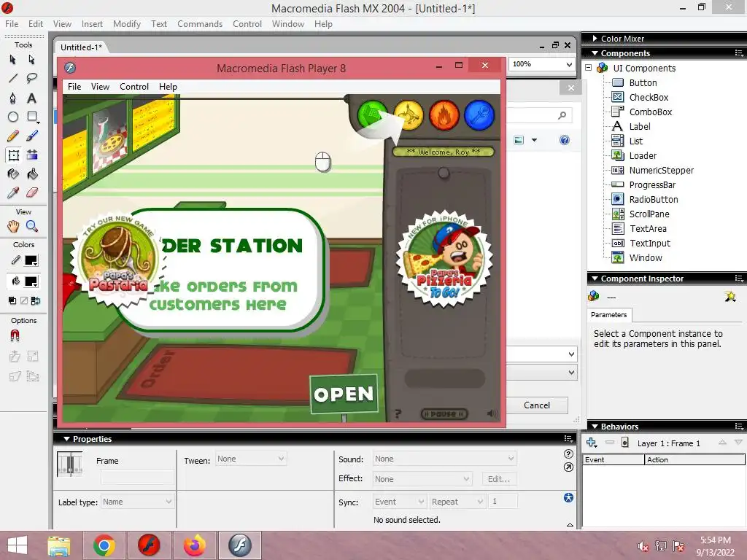Viewport: 747px width, 560px height.
Task: Pick the Eraser tool
Action: [x=32, y=192]
